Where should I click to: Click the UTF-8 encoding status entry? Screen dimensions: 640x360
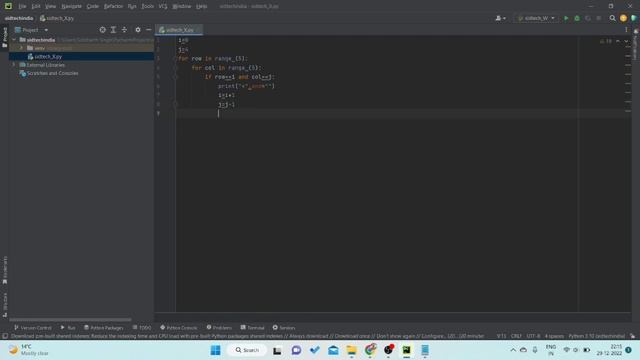click(533, 336)
